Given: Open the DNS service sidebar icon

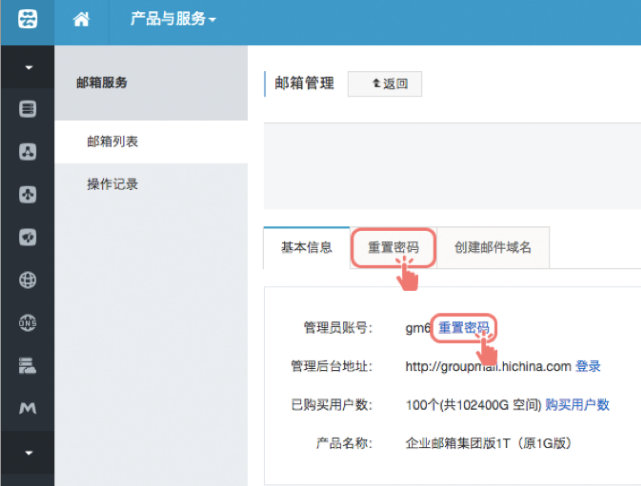Looking at the screenshot, I should coord(28,323).
